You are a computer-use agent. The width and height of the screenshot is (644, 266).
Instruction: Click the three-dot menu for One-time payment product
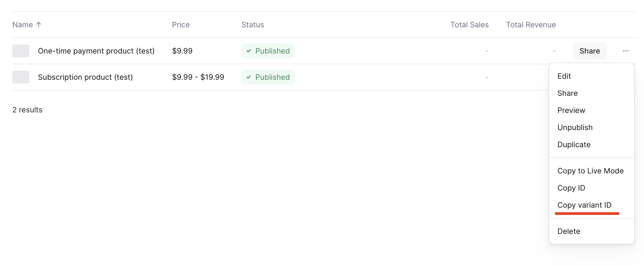[x=626, y=51]
